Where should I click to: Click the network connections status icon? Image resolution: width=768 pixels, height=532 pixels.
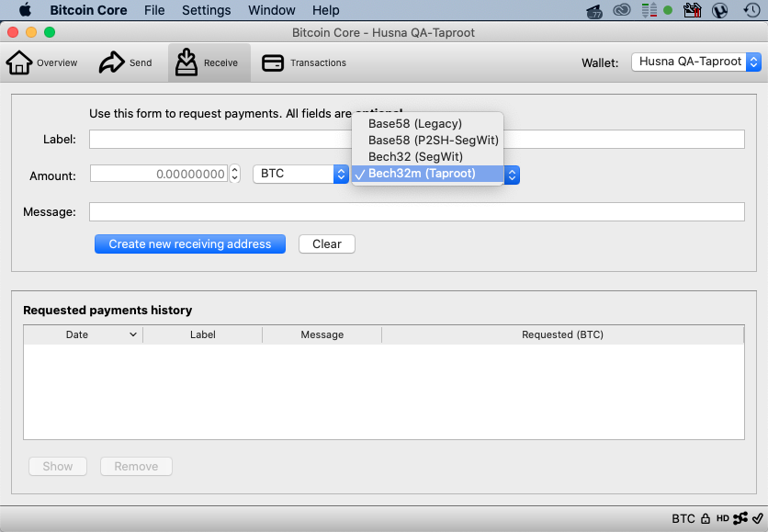pyautogui.click(x=740, y=518)
